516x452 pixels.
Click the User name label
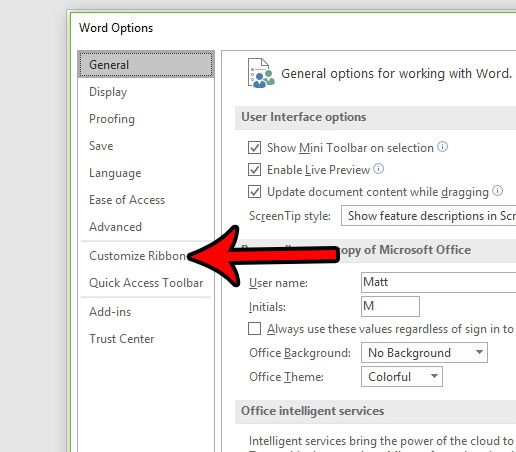tap(278, 283)
